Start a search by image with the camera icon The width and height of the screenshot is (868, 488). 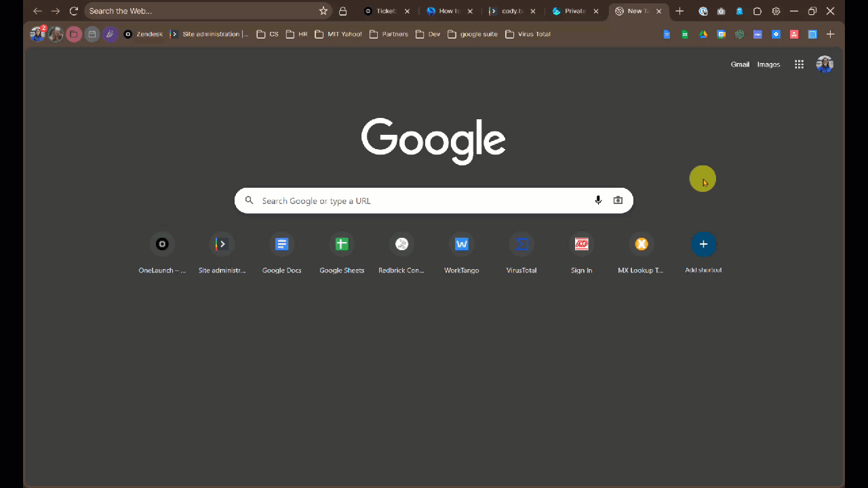pos(618,200)
